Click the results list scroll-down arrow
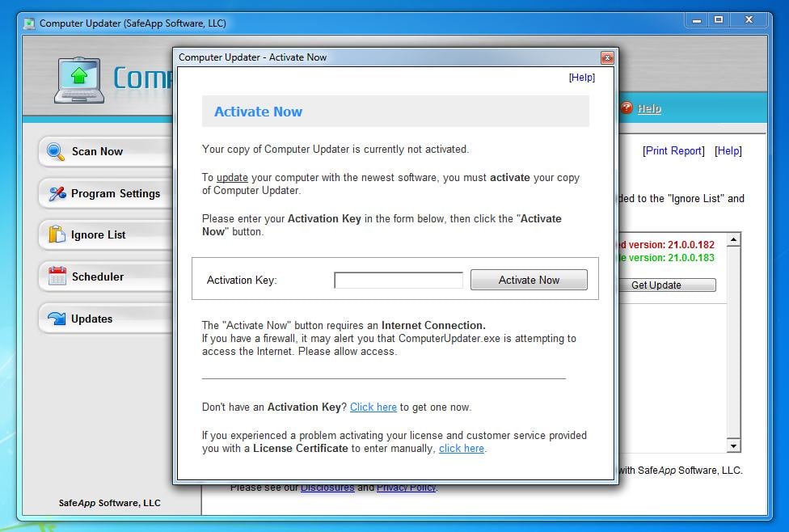The height and width of the screenshot is (532, 789). [734, 446]
